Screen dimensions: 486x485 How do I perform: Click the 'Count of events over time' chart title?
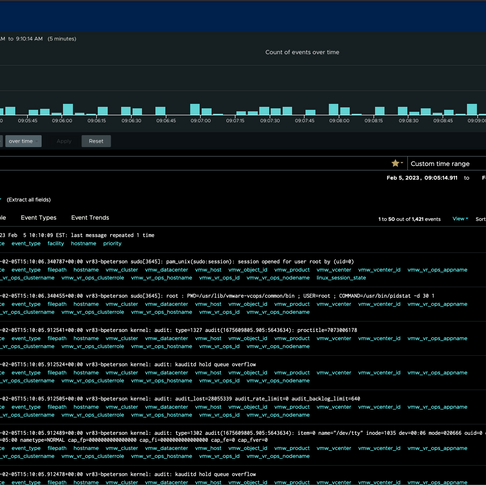302,52
